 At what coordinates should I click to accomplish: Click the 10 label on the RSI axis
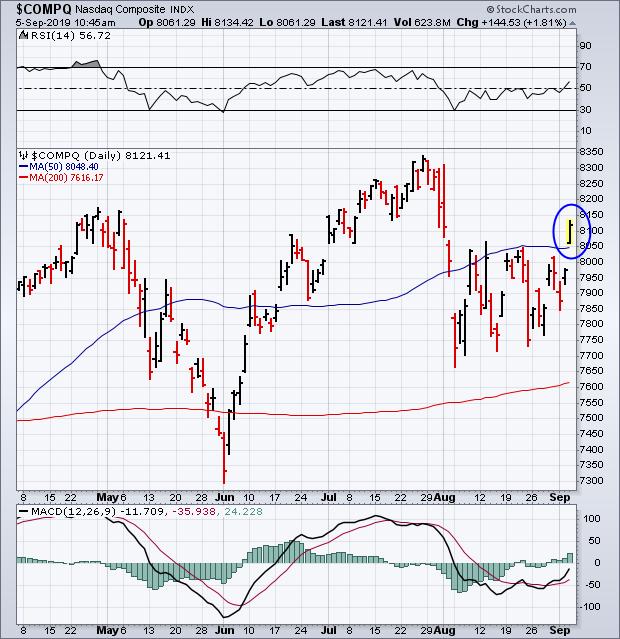pyautogui.click(x=585, y=130)
